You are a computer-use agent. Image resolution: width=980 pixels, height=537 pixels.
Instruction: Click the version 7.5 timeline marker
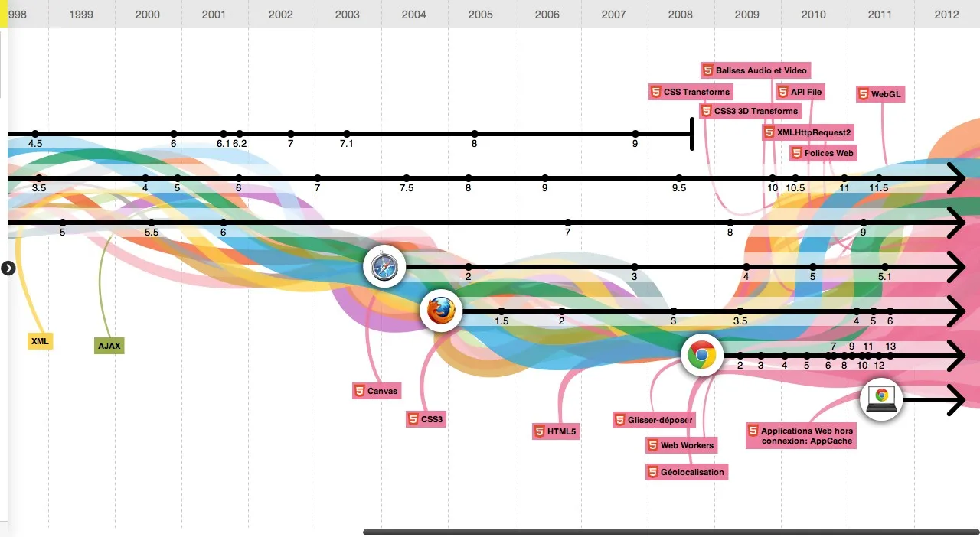407,179
